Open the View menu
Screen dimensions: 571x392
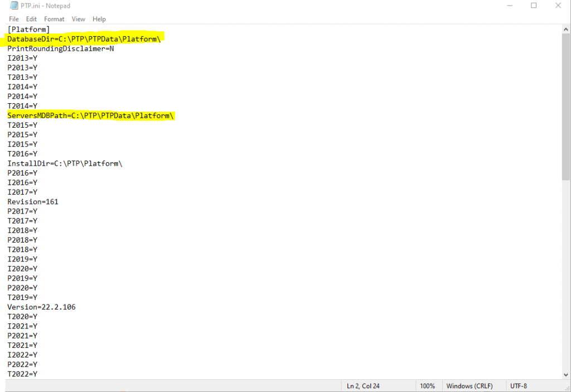tap(79, 19)
